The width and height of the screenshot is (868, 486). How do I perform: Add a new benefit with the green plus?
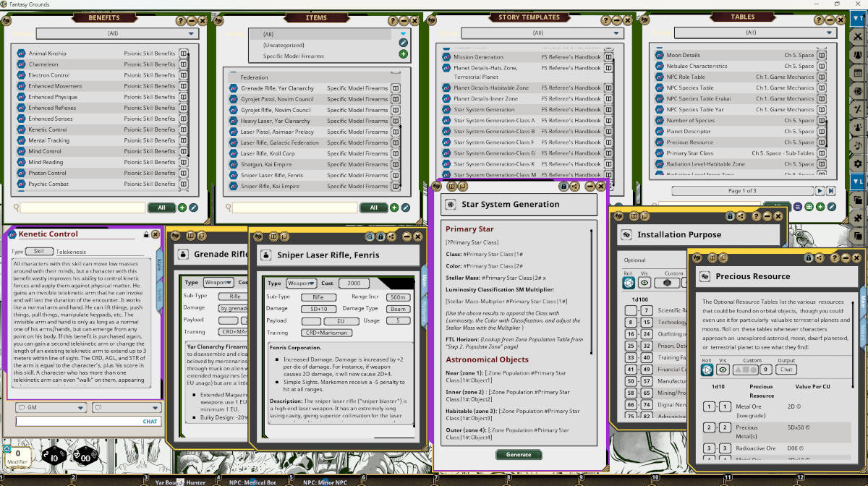click(x=182, y=208)
